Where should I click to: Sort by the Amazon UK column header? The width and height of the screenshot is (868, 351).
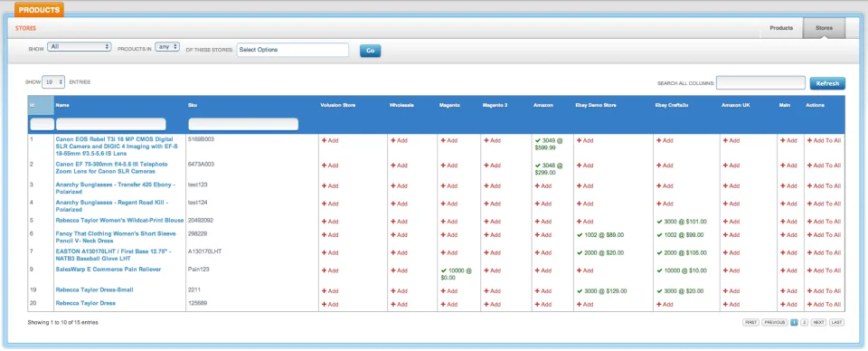tap(735, 105)
